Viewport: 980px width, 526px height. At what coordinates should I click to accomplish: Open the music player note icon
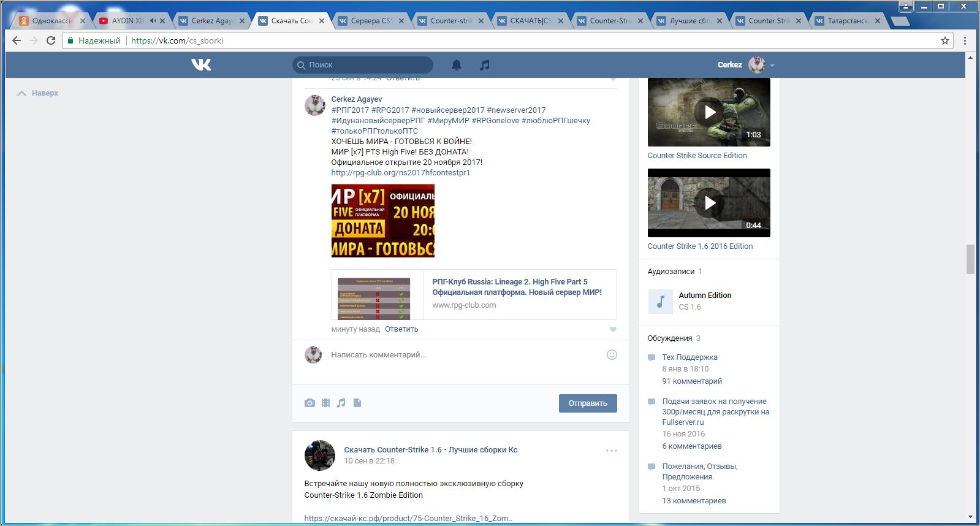[485, 65]
